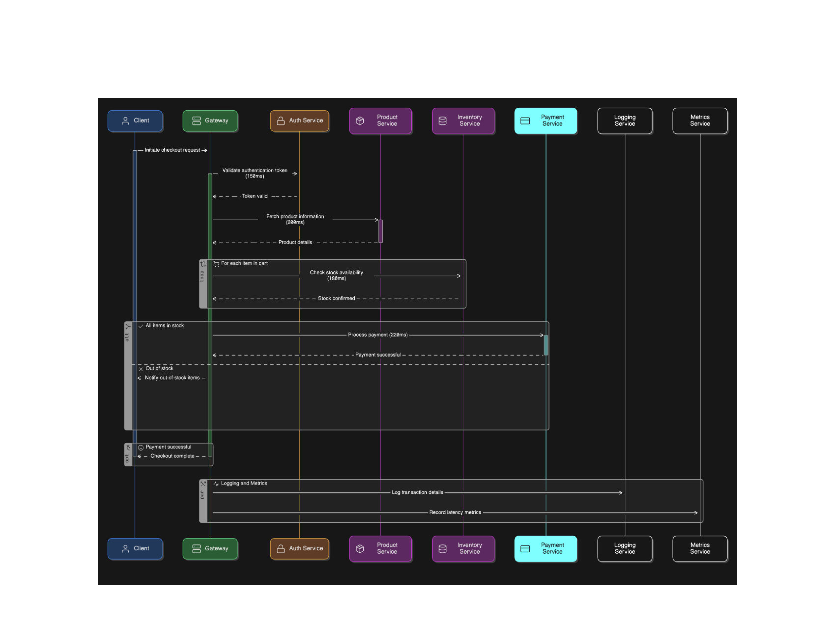The width and height of the screenshot is (835, 644).
Task: Click the 'Logging and Metrics' par title
Action: tap(244, 483)
